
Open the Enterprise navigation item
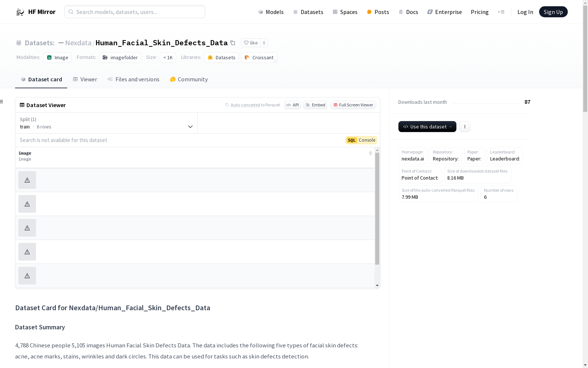point(444,12)
